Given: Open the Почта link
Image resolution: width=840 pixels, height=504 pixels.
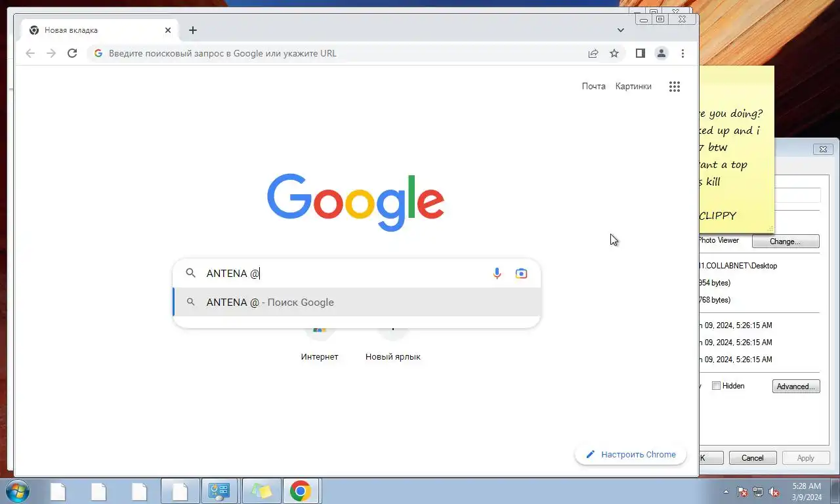Looking at the screenshot, I should 594,86.
